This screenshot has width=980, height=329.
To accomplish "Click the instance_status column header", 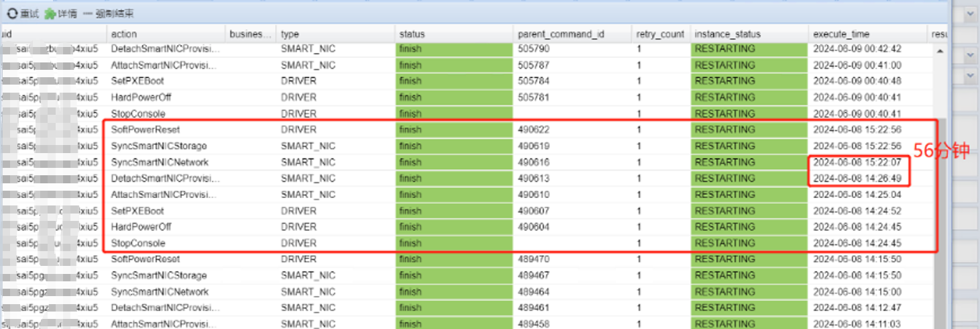I will tap(728, 34).
